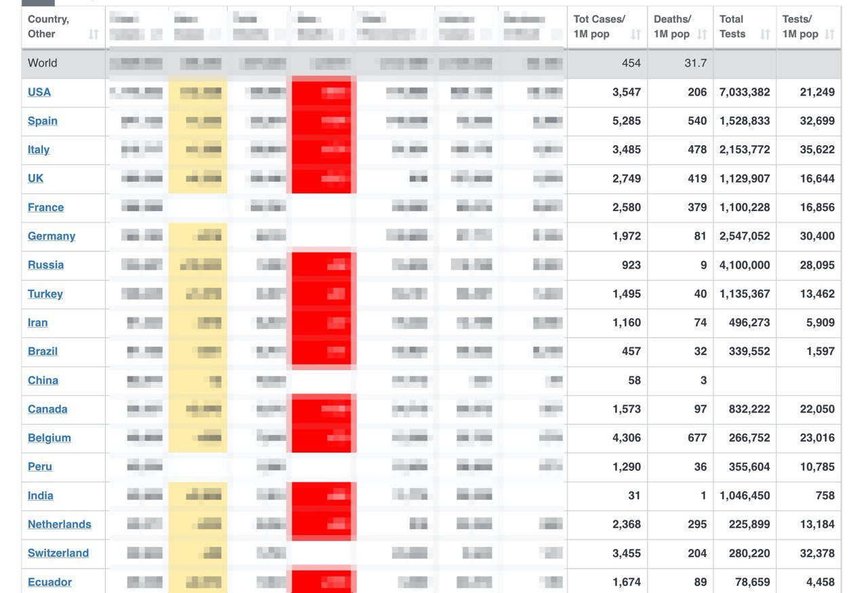Select Germany tests per million 30,400
868x593 pixels.
tap(817, 236)
